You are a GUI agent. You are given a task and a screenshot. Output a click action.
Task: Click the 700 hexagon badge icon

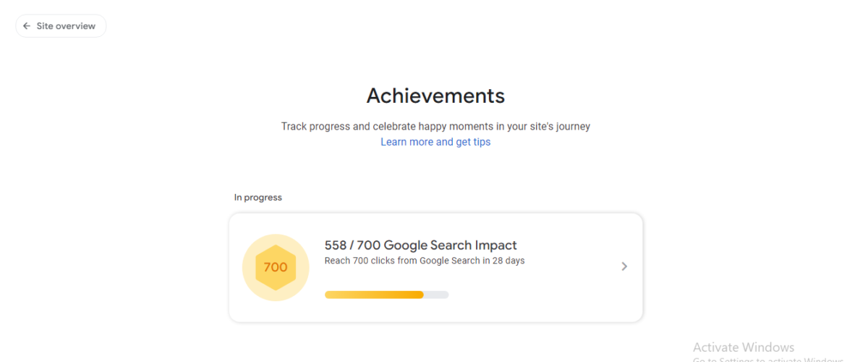coord(276,267)
